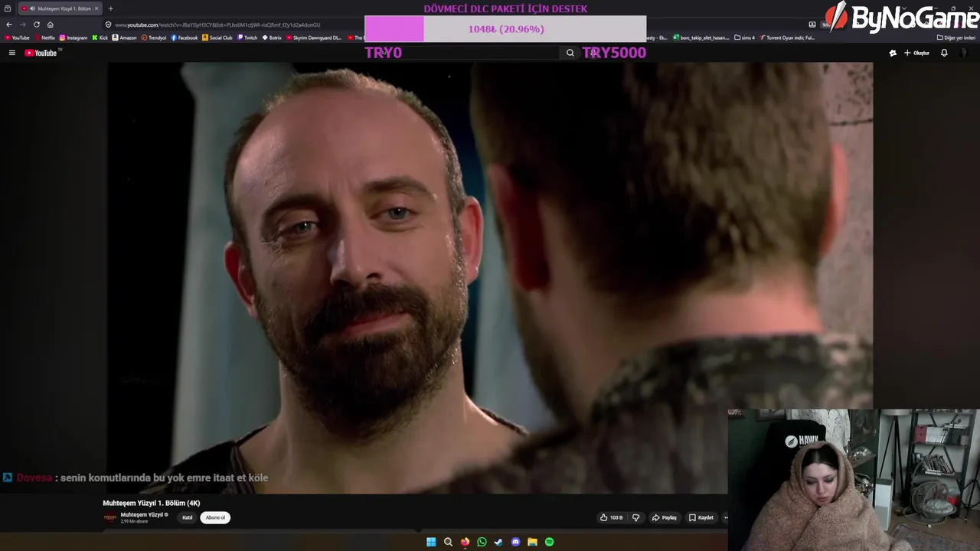Screen dimensions: 980x551
Task: Open the Skyrim Dawnguard DL bookmark
Action: point(315,37)
